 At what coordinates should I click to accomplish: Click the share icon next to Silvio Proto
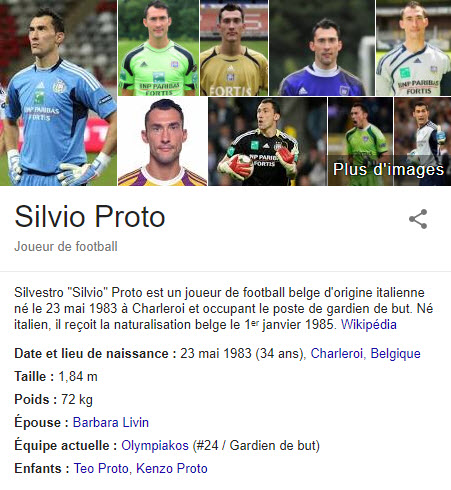pyautogui.click(x=418, y=219)
